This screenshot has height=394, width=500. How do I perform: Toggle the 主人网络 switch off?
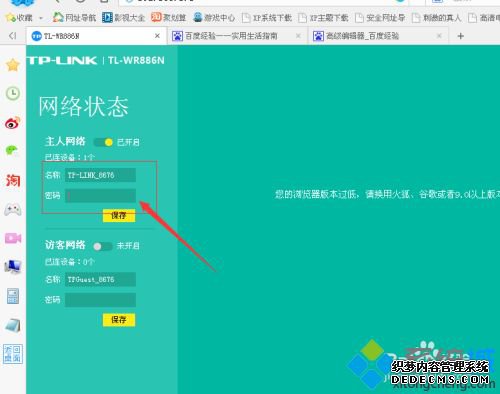point(103,142)
